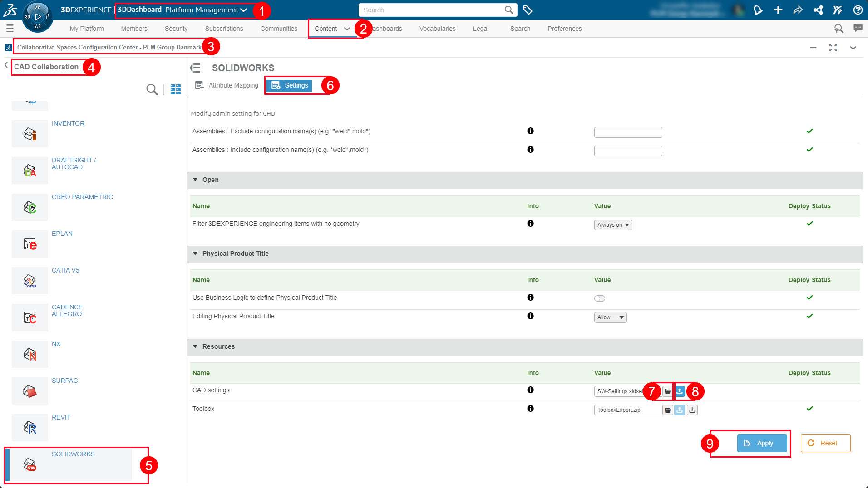Upload the SW-Settings file

click(x=680, y=391)
